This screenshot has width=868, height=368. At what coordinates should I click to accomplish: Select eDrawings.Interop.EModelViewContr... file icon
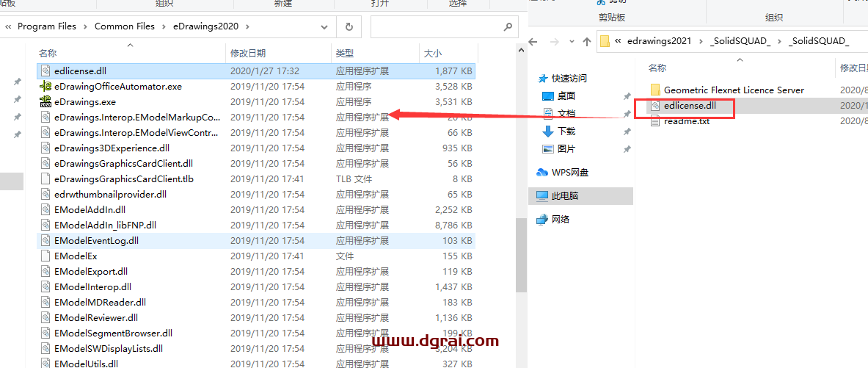click(x=45, y=133)
